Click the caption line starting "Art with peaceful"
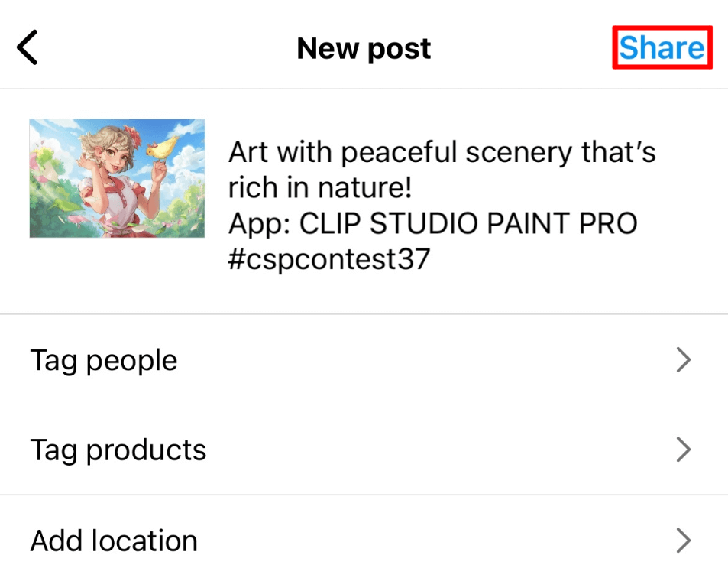 pyautogui.click(x=442, y=153)
